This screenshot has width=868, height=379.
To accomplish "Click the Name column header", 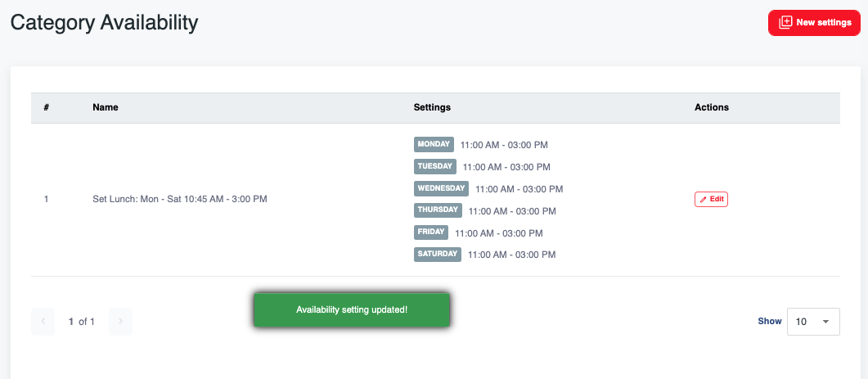I will click(x=106, y=107).
